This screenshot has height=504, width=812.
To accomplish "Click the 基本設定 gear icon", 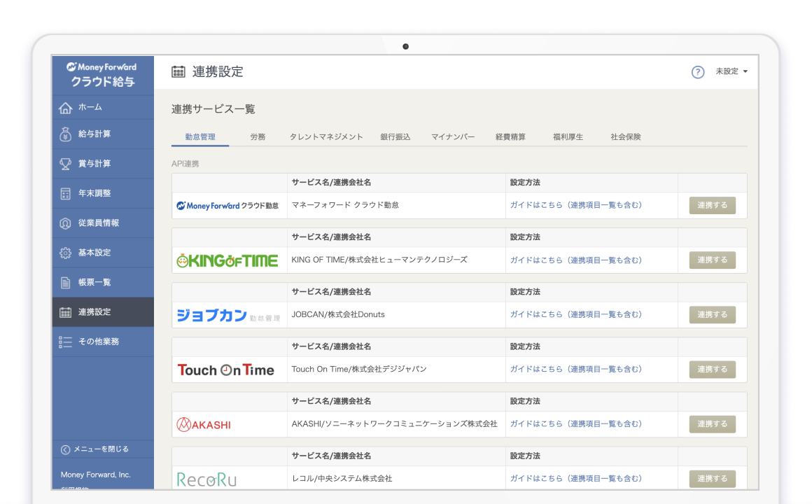I will pyautogui.click(x=65, y=253).
